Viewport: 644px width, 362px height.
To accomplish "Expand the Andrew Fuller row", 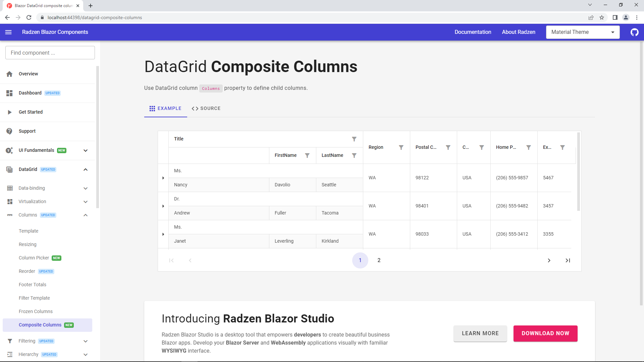I will (x=163, y=206).
